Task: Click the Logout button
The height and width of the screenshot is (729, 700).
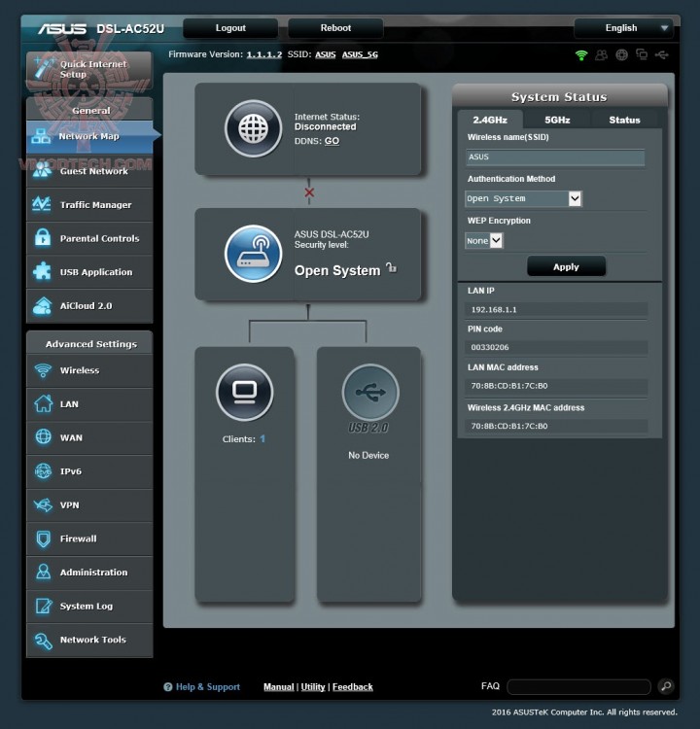Action: (230, 28)
